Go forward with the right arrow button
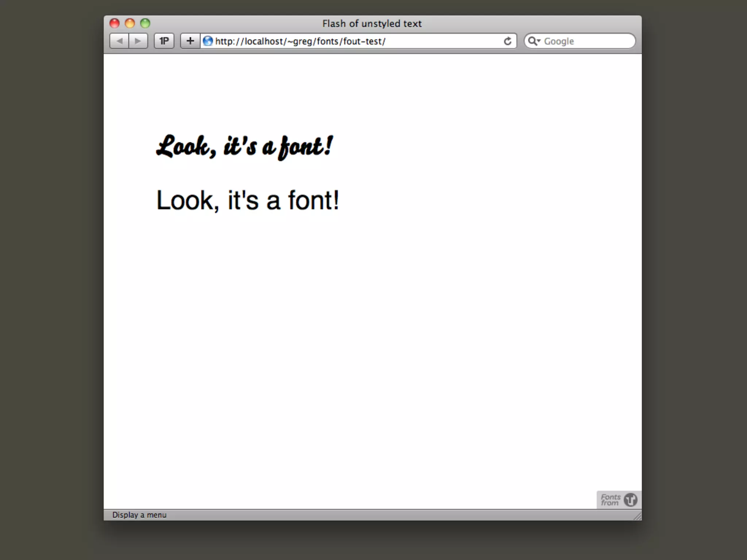This screenshot has height=560, width=747. [138, 41]
